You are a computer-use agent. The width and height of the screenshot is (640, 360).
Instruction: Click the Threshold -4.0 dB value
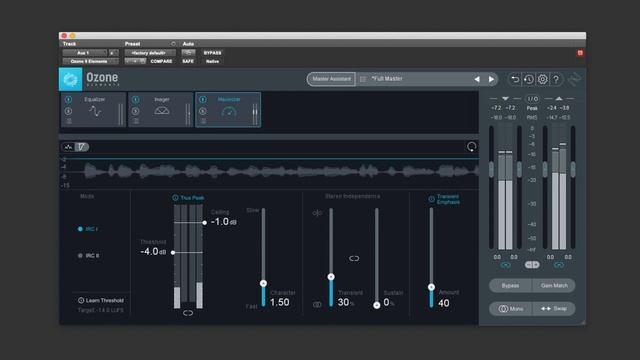[x=153, y=251]
